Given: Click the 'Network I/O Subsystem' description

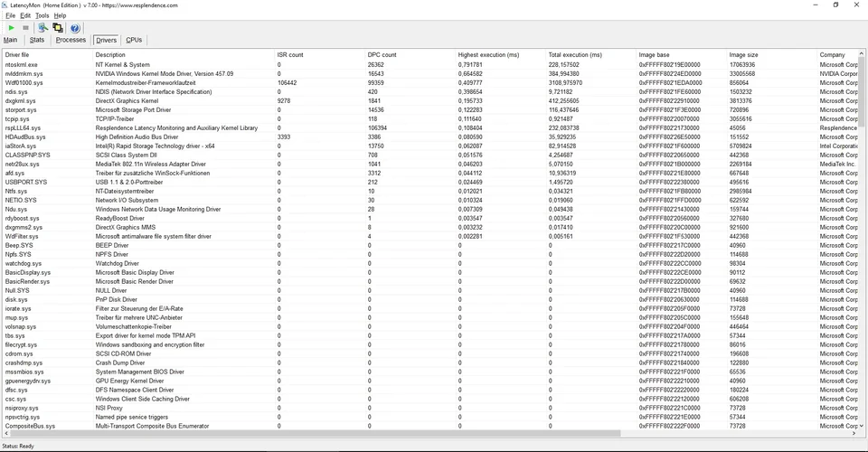Looking at the screenshot, I should click(x=127, y=201).
